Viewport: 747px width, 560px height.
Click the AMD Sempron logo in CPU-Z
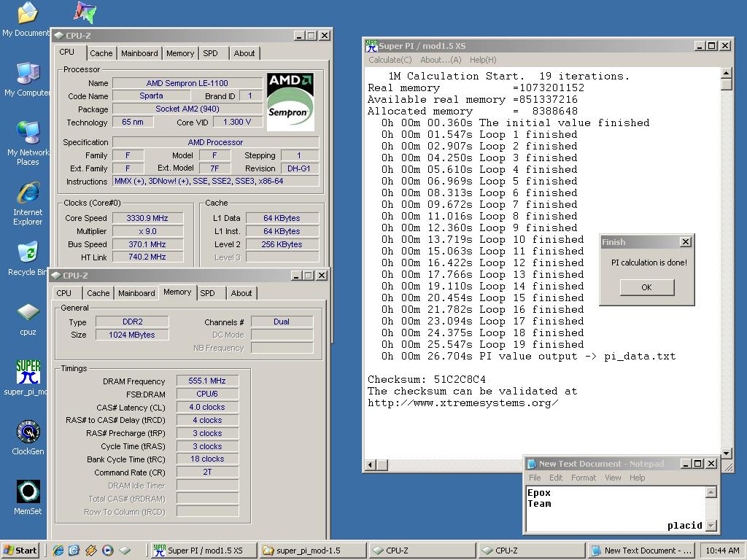coord(290,102)
